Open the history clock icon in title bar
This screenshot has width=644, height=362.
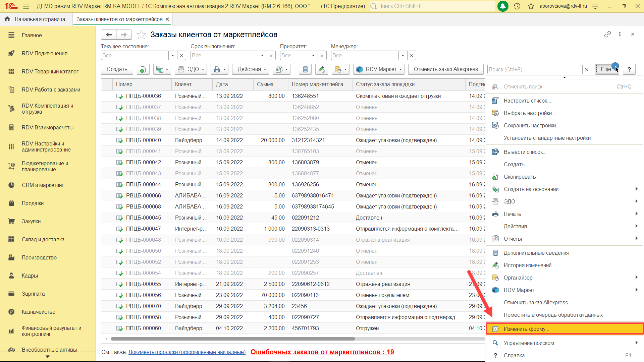[517, 6]
